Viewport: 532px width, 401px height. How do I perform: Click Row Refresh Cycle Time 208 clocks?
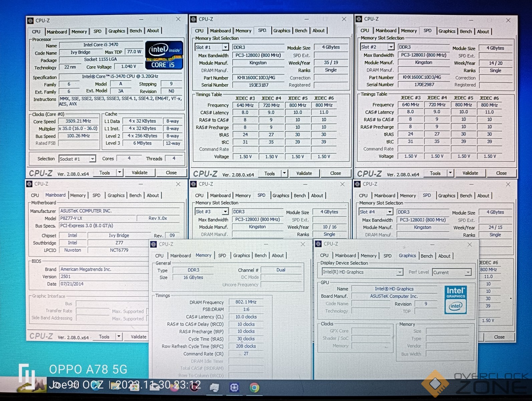(246, 346)
